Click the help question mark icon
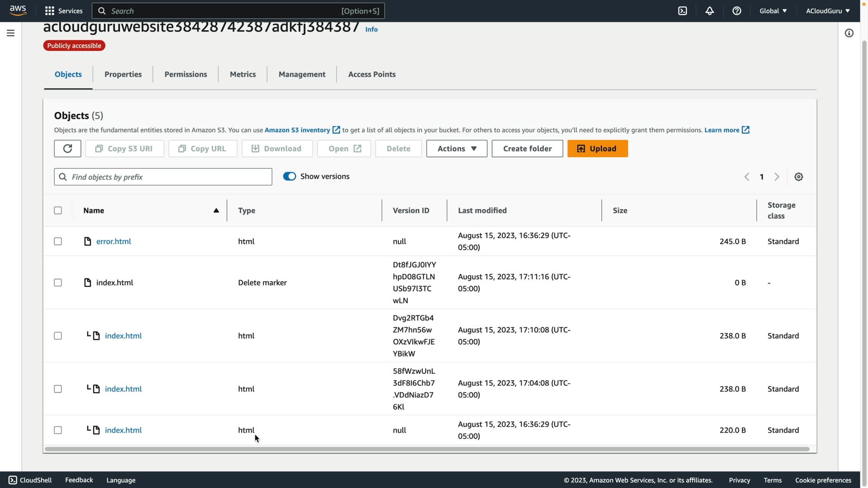868x488 pixels. [736, 11]
